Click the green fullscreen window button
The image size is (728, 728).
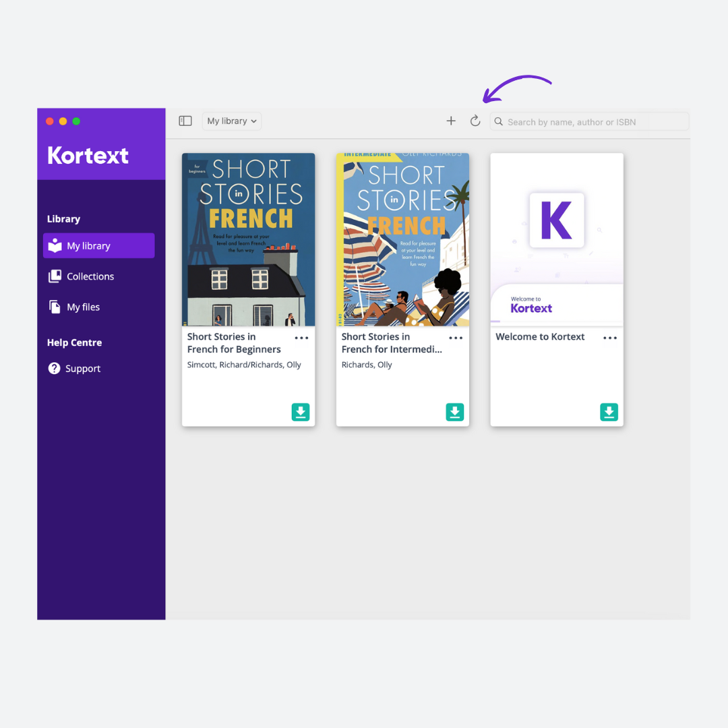coord(76,121)
